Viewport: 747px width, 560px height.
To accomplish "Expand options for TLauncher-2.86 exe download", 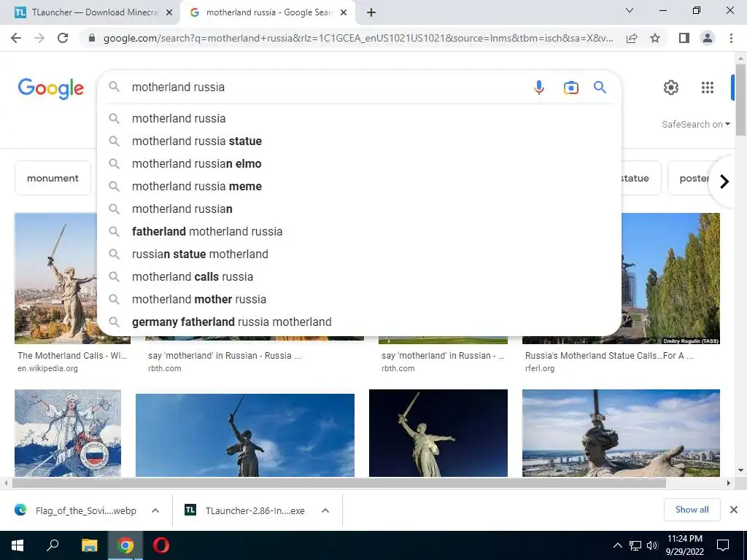I will (325, 510).
